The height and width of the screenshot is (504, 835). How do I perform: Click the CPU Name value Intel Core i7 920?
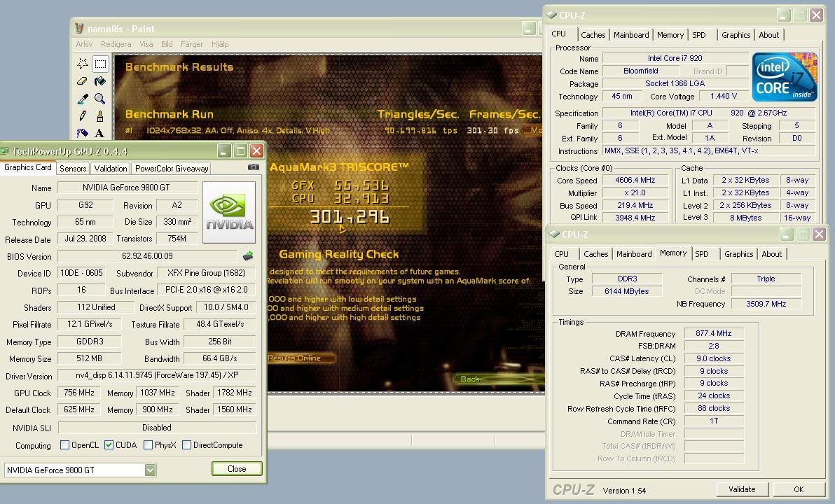pos(675,58)
